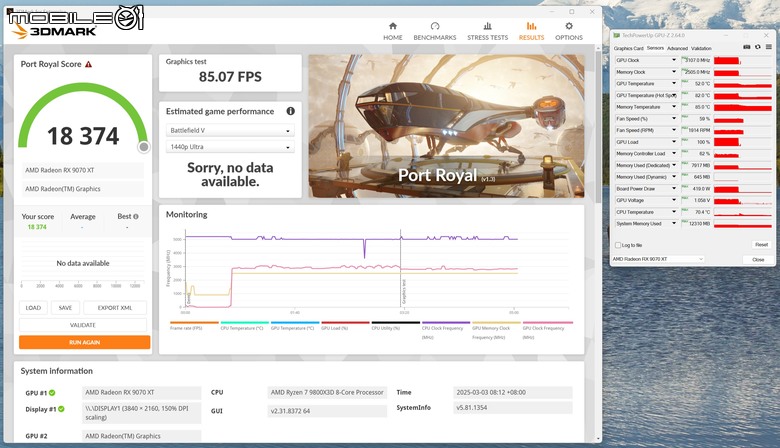Click the Graphics test marker in chart
The height and width of the screenshot is (448, 780).
404,292
